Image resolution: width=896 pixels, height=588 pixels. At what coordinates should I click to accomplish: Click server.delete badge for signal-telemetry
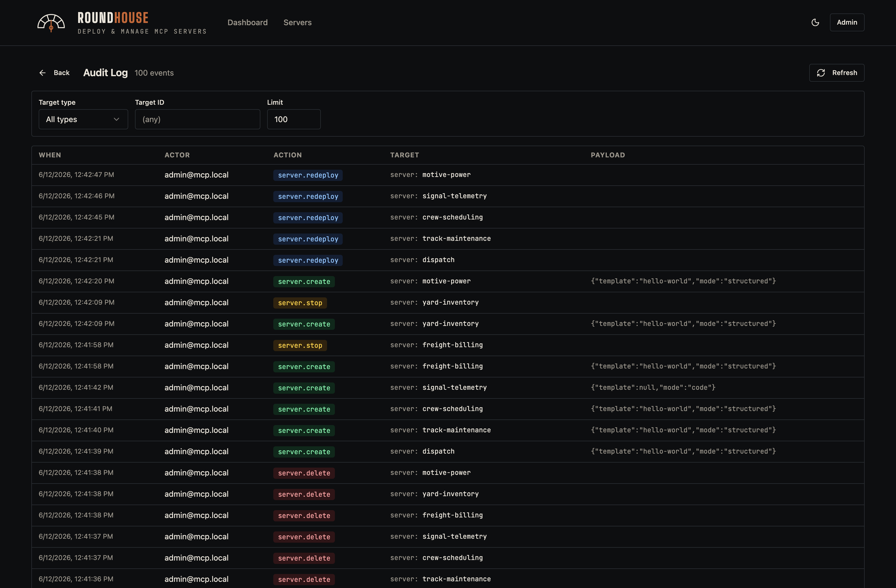304,537
